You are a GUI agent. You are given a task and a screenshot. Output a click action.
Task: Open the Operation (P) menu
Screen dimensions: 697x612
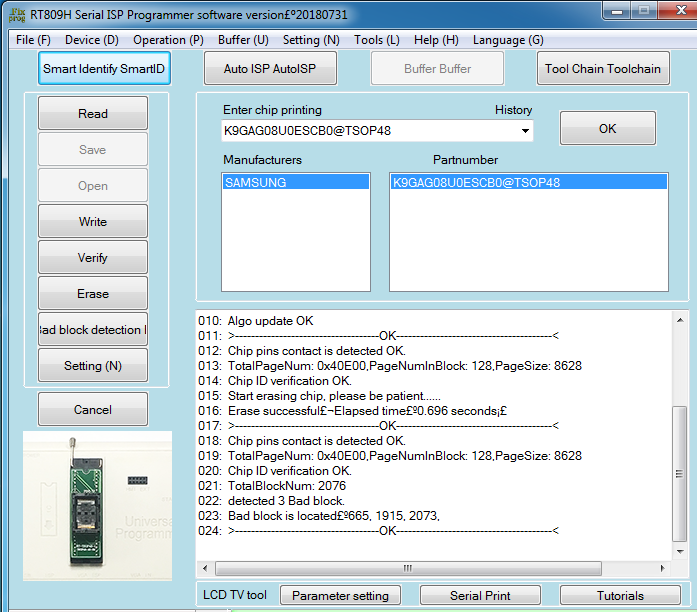168,40
